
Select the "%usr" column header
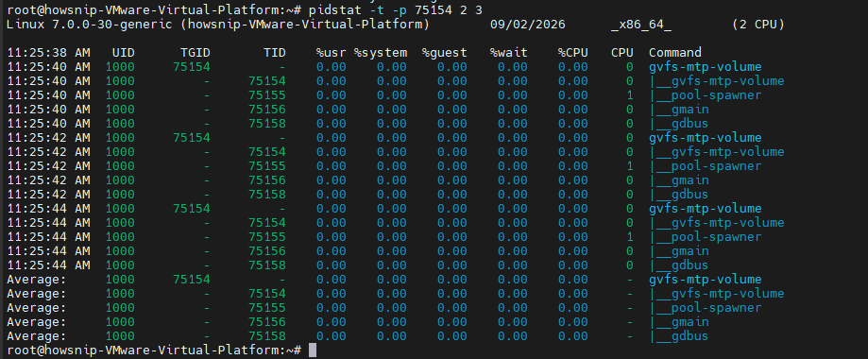331,53
